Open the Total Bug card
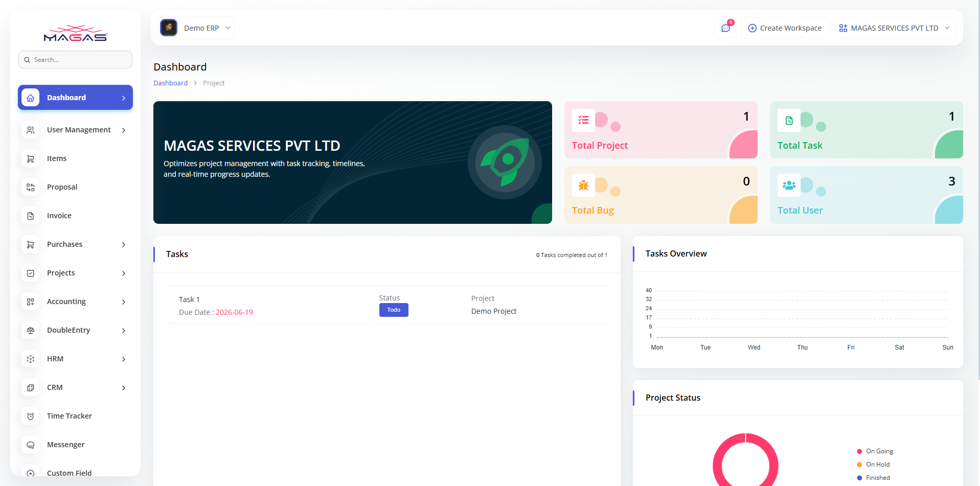 pos(661,195)
